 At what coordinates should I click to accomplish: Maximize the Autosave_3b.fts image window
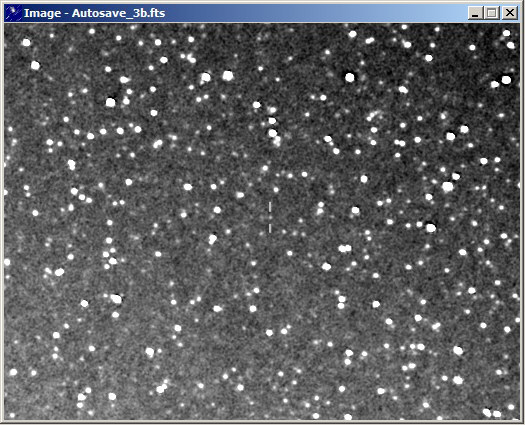(492, 13)
